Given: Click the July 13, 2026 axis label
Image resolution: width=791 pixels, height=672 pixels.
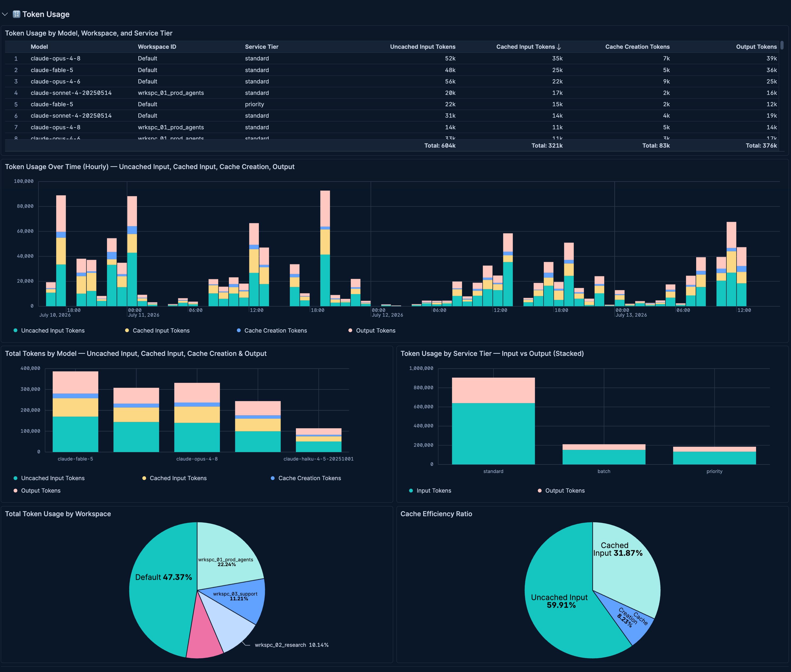Looking at the screenshot, I should point(631,315).
